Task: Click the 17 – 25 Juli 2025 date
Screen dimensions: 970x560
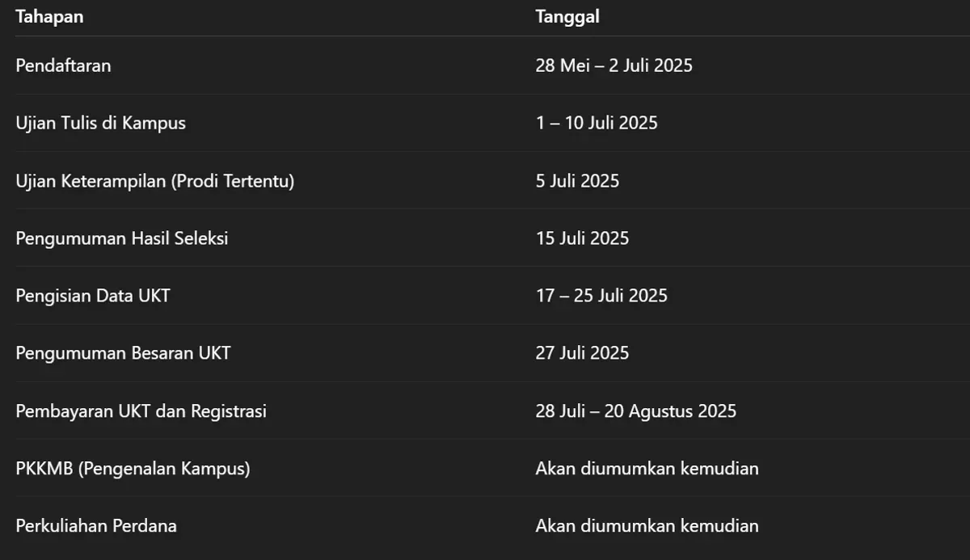Action: coord(601,296)
